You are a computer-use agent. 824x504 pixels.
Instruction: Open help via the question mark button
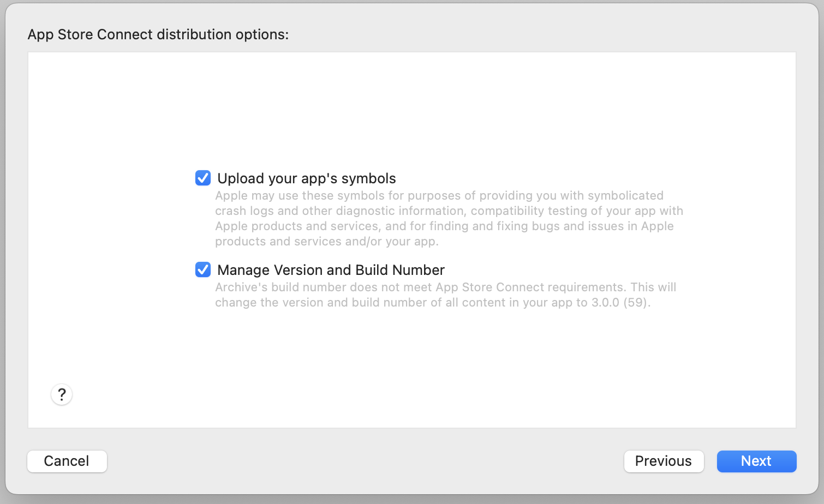click(x=62, y=394)
